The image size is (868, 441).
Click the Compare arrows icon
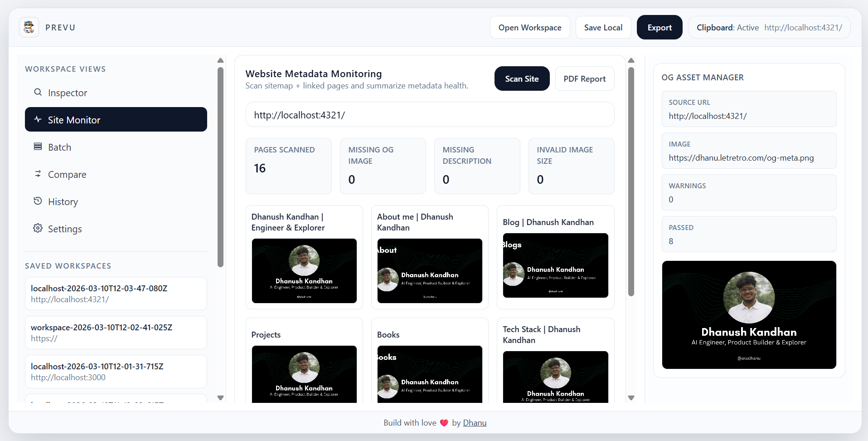(38, 174)
